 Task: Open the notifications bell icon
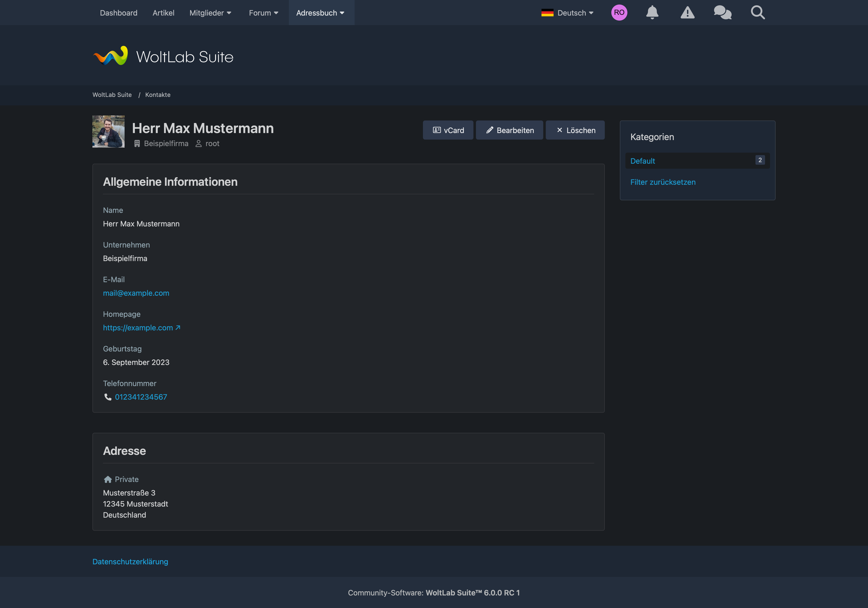click(x=652, y=13)
